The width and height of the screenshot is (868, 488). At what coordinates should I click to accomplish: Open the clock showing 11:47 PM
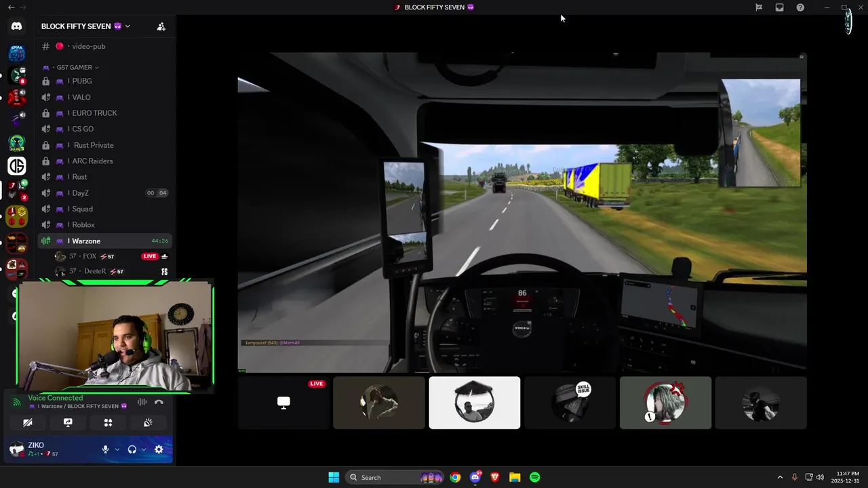pyautogui.click(x=847, y=477)
